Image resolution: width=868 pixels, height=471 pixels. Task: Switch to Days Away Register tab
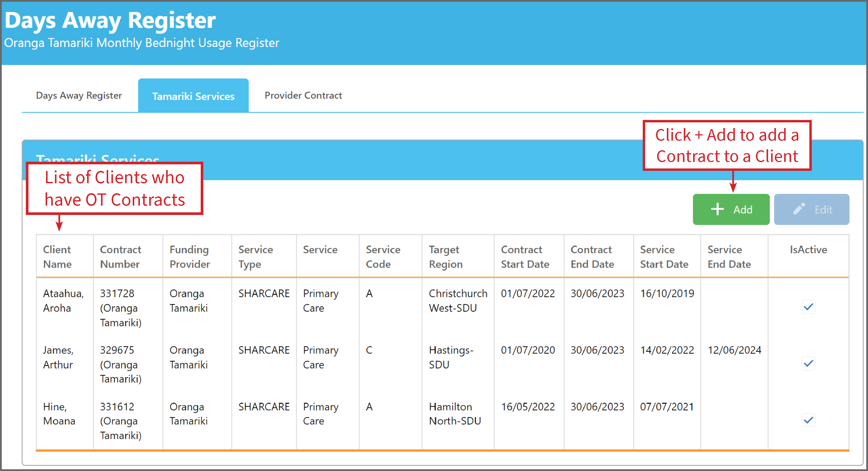[x=79, y=95]
